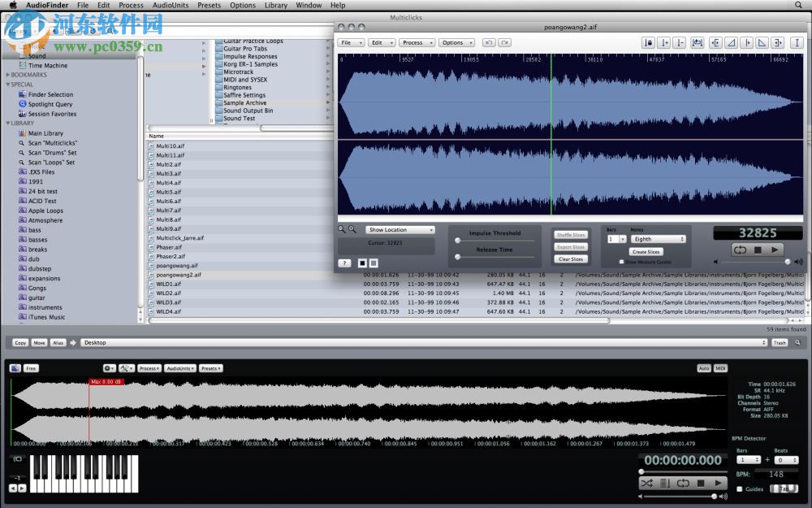The image size is (812, 508).
Task: Toggle the MIDI button in the waveform editor
Action: pos(719,368)
